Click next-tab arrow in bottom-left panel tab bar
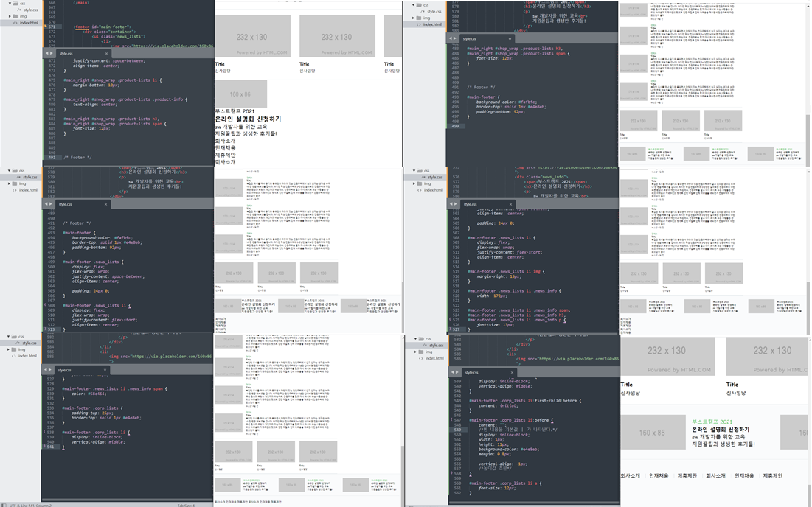 click(51, 370)
